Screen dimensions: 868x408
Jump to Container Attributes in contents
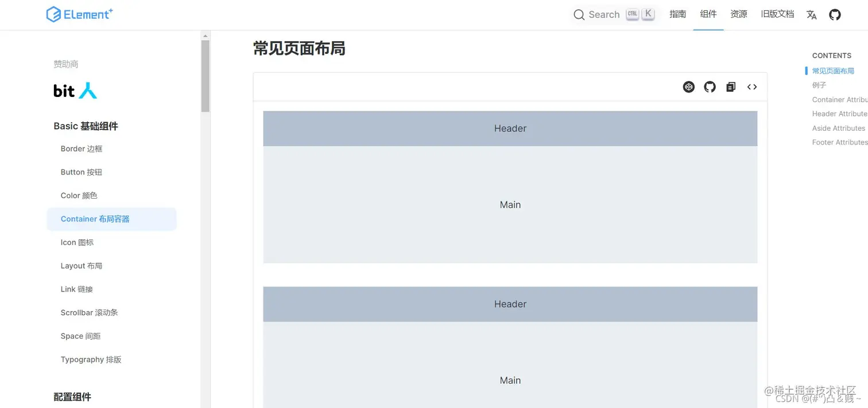click(x=840, y=100)
